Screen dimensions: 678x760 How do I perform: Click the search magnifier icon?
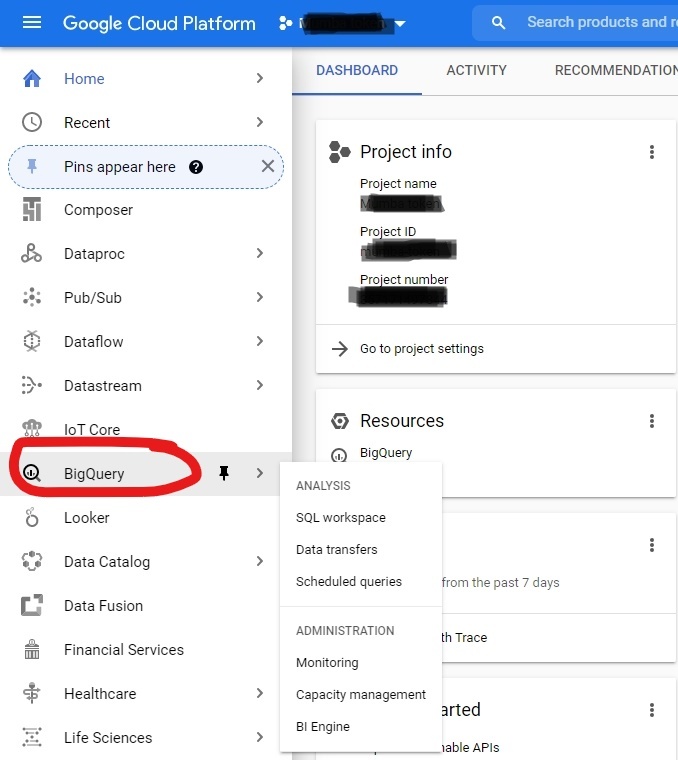498,23
